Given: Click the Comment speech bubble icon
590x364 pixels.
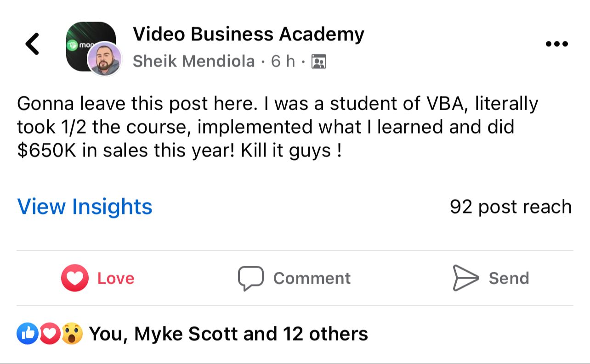Looking at the screenshot, I should point(250,278).
